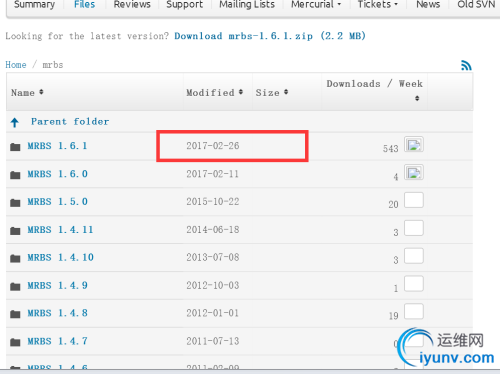This screenshot has height=374, width=500.
Task: Click the stats box in MRBS 1.5.0 row
Action: 414,200
